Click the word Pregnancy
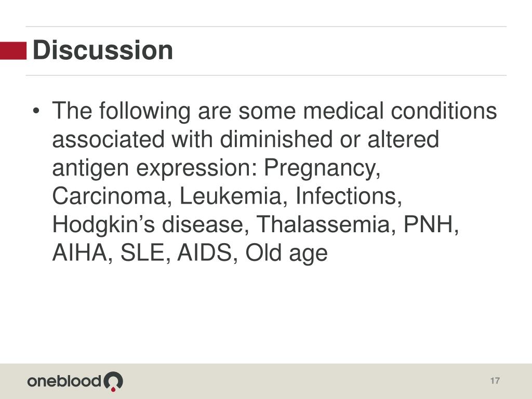Viewport: 532px width, 399px height. coord(322,168)
